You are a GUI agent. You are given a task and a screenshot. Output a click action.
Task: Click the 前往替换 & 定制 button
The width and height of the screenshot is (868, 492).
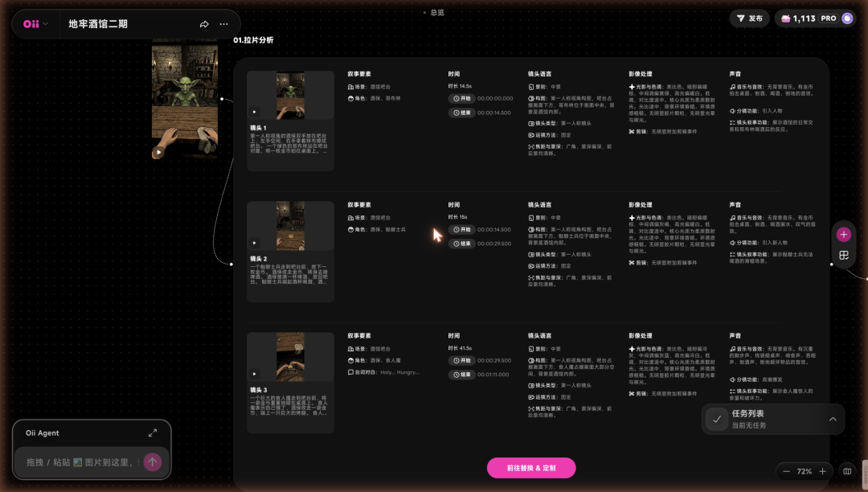(531, 468)
